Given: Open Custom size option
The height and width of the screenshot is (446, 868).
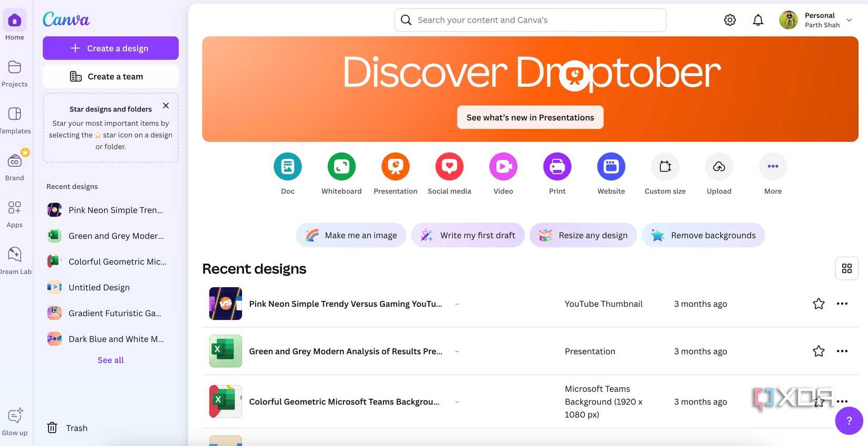Looking at the screenshot, I should click(x=665, y=167).
